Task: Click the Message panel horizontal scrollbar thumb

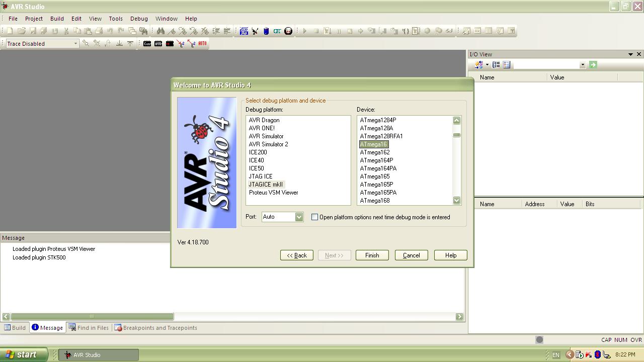Action: click(x=92, y=316)
